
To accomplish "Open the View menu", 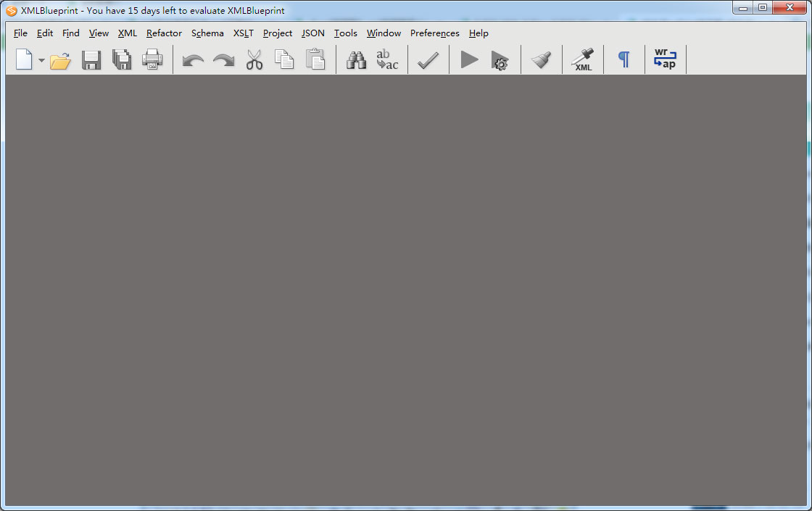I will tap(99, 33).
